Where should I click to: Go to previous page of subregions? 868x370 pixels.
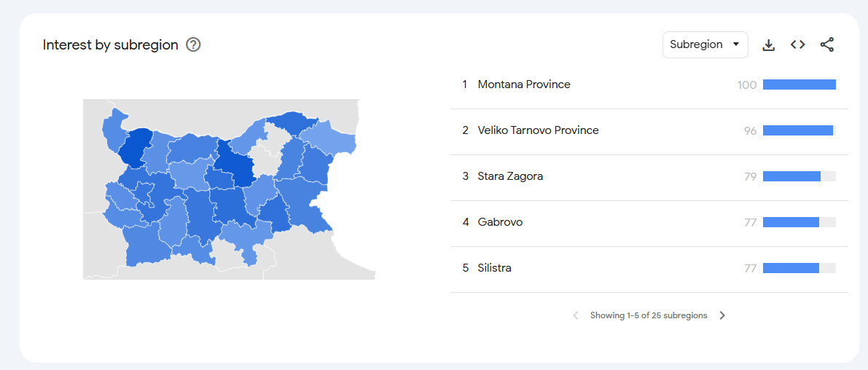[x=575, y=315]
